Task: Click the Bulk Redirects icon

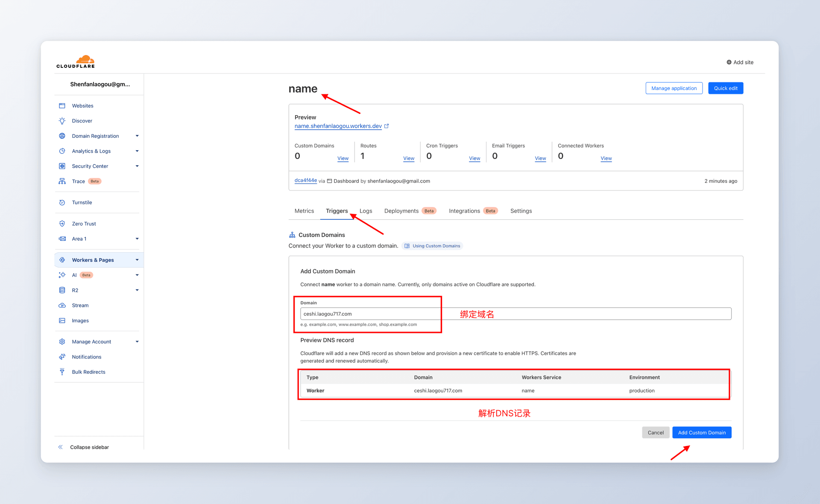Action: point(62,372)
